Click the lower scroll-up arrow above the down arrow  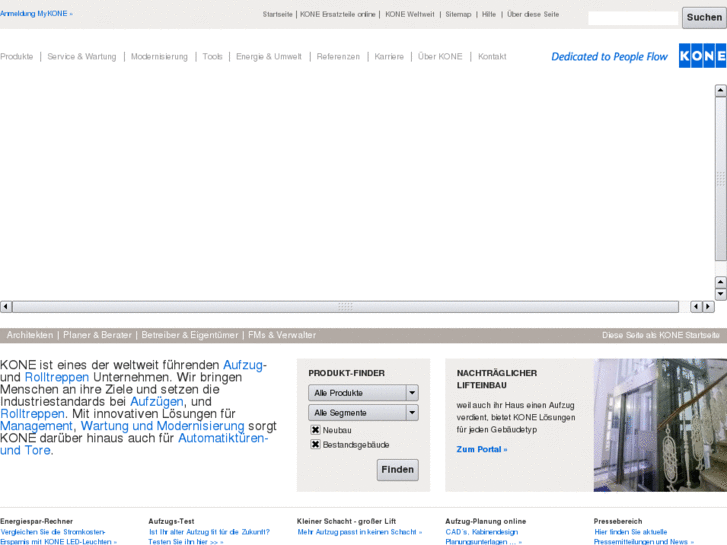(x=720, y=282)
